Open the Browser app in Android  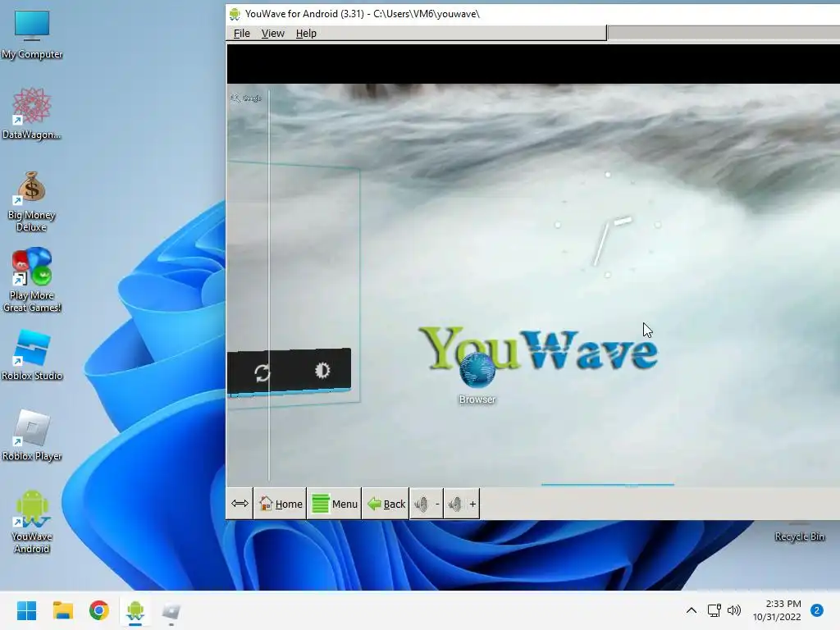click(x=477, y=377)
